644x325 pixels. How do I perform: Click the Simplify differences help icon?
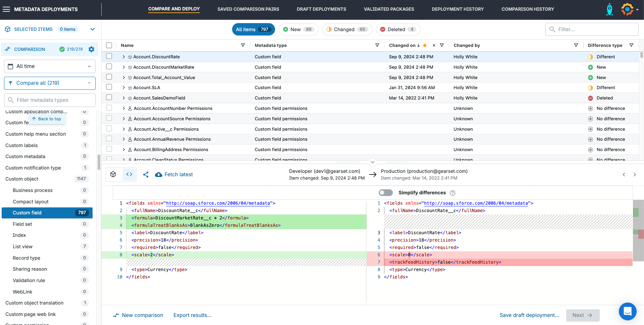coord(452,193)
